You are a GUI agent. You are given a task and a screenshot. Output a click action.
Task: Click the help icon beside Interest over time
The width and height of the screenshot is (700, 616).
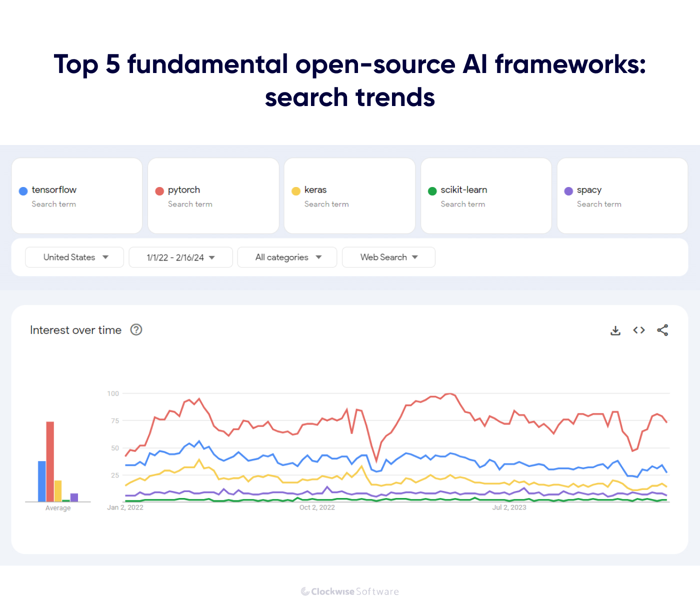(x=136, y=329)
